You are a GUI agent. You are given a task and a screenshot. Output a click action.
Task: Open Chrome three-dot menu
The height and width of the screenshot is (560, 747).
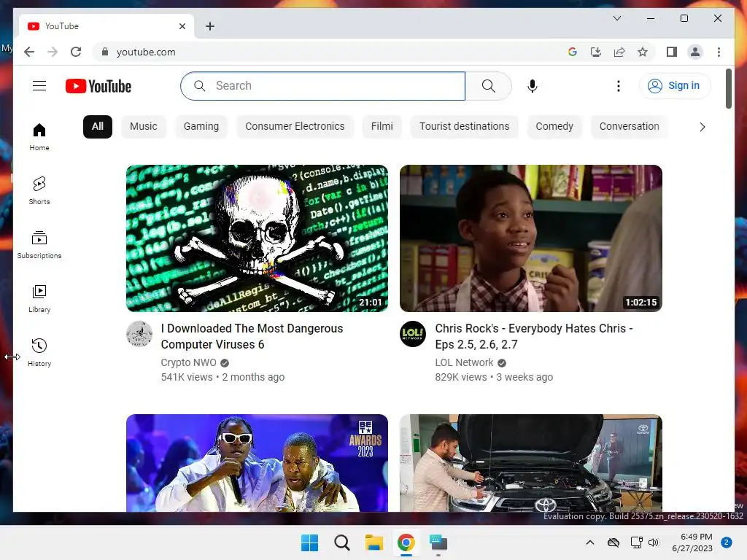click(x=719, y=52)
